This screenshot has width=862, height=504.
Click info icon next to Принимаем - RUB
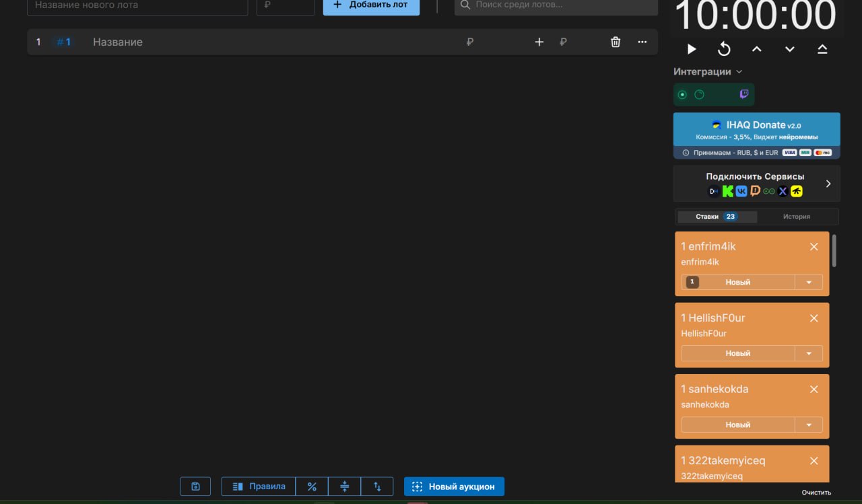(686, 153)
